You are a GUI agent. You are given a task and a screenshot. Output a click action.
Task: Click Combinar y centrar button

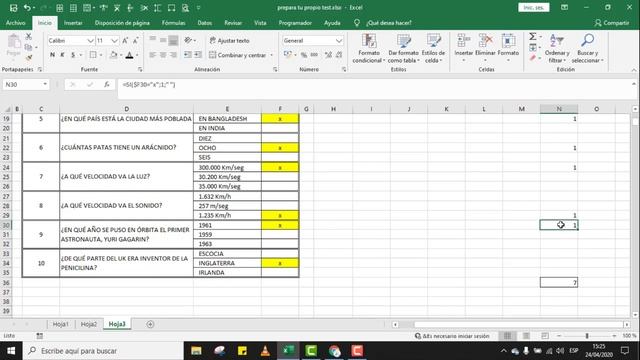pyautogui.click(x=238, y=55)
